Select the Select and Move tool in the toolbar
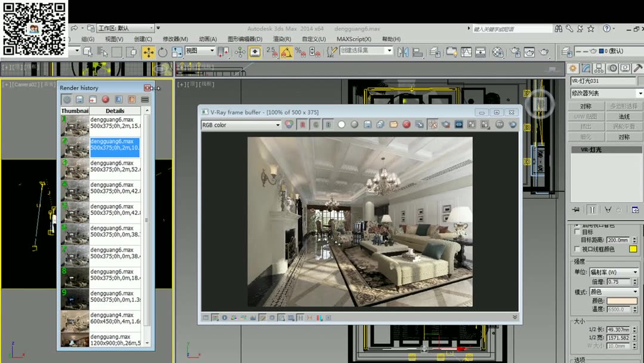The height and width of the screenshot is (363, 644). (x=148, y=52)
